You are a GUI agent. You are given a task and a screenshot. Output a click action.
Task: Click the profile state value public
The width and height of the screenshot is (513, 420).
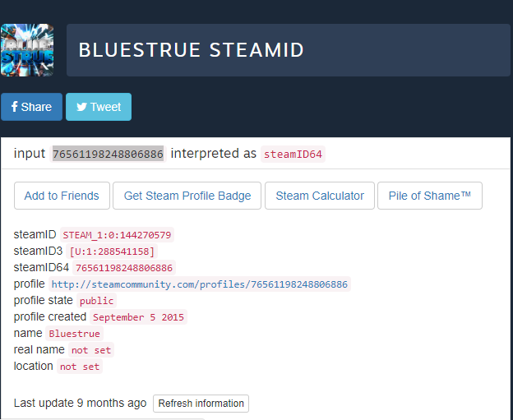pyautogui.click(x=96, y=301)
